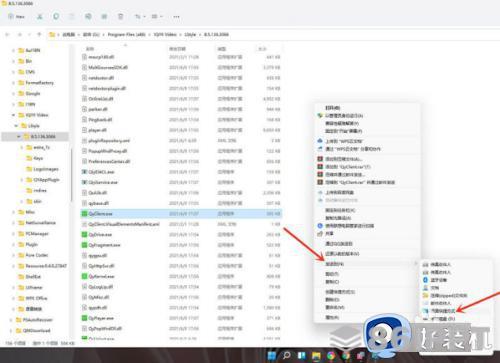
Task: Click the Cut scissors icon in toolbar
Action: coord(39,16)
